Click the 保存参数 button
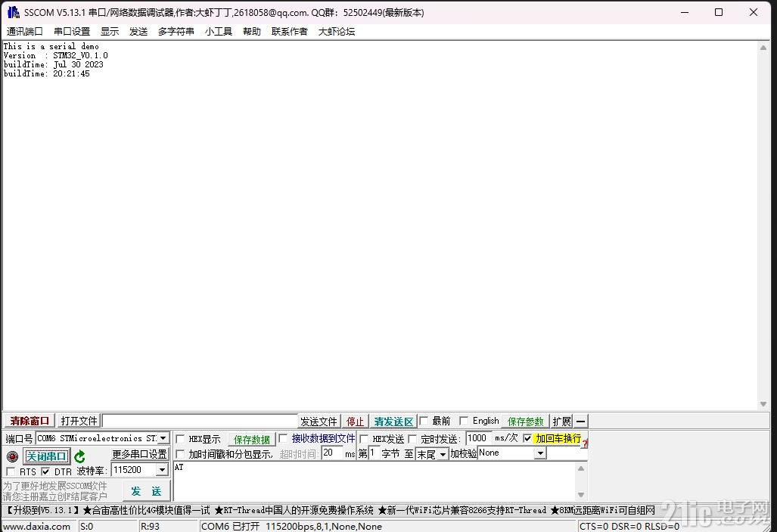Image resolution: width=777 pixels, height=532 pixels. 525,422
